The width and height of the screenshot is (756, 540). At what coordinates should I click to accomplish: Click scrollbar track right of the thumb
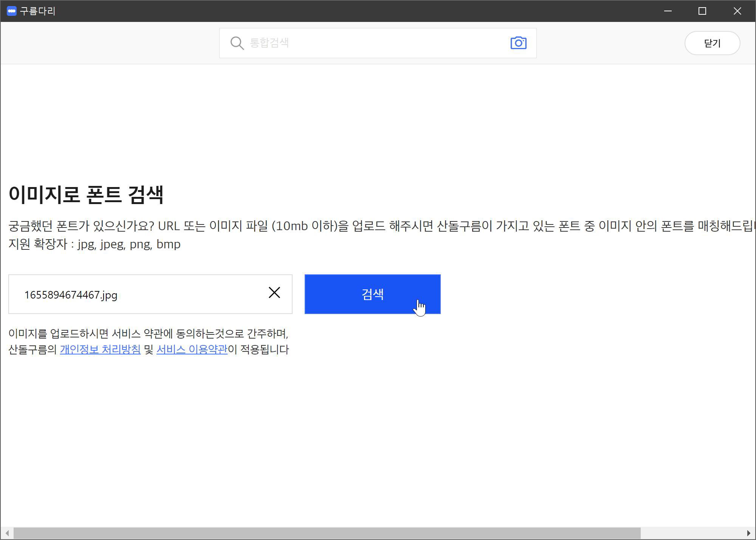pos(692,533)
